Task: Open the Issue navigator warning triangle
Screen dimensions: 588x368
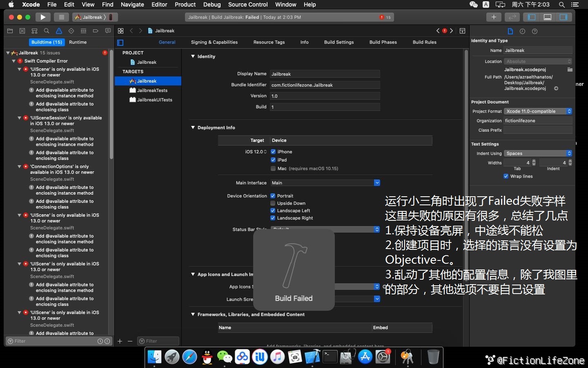Action: [59, 31]
